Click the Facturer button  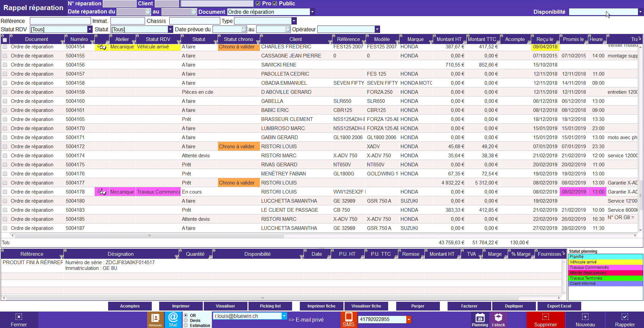click(469, 306)
